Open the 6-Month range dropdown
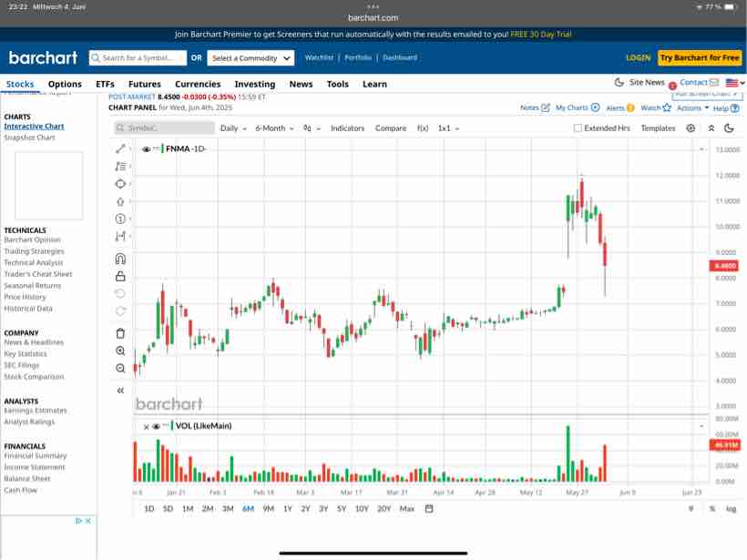The width and height of the screenshot is (747, 560). coord(276,128)
